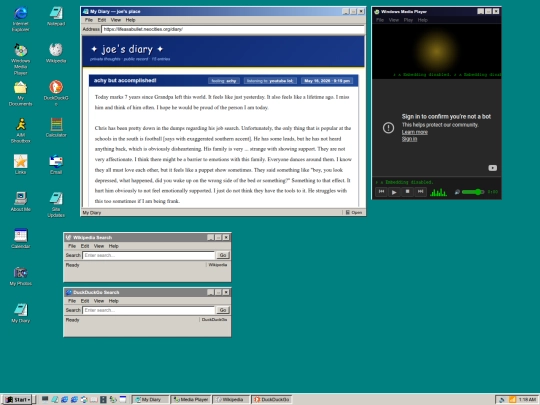Switch to Wikipedia from the taskbar
The height and width of the screenshot is (405, 540).
pyautogui.click(x=231, y=399)
